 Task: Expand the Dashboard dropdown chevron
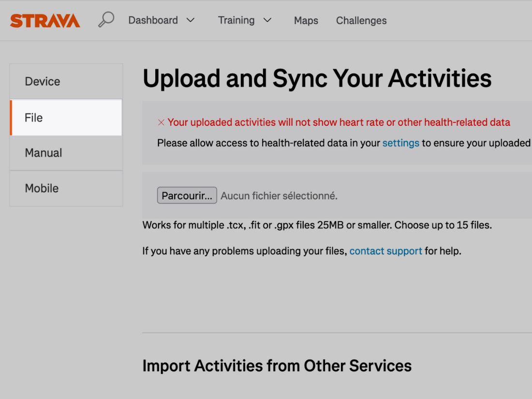[x=191, y=20]
